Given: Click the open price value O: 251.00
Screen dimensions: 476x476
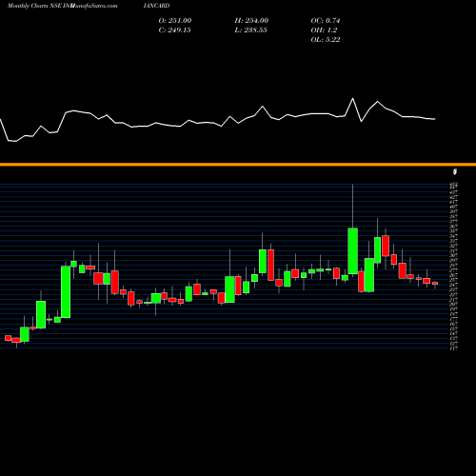Looking at the screenshot, I should click(x=175, y=21).
